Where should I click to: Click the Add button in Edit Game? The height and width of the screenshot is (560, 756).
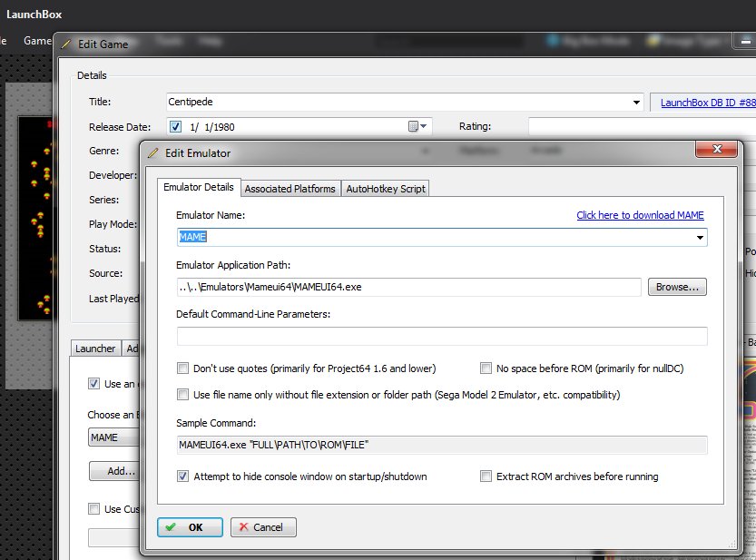114,471
